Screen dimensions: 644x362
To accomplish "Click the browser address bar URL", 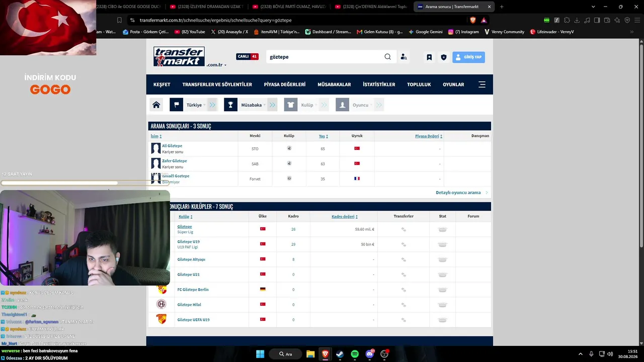I will 216,20.
